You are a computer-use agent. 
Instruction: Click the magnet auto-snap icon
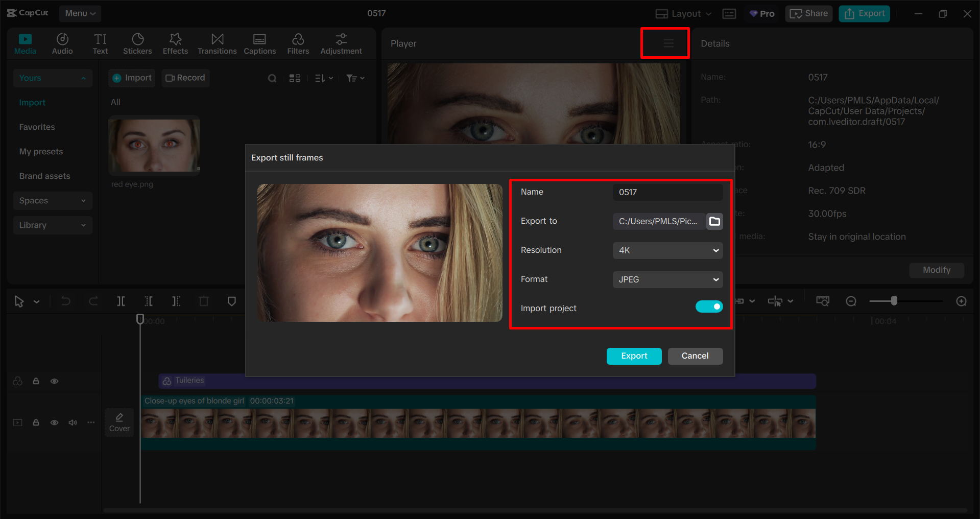(738, 301)
